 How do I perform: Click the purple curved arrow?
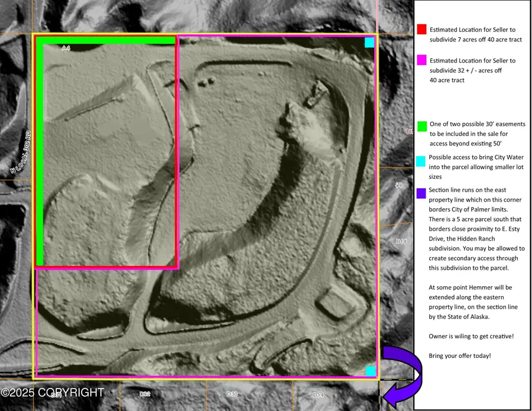click(402, 373)
